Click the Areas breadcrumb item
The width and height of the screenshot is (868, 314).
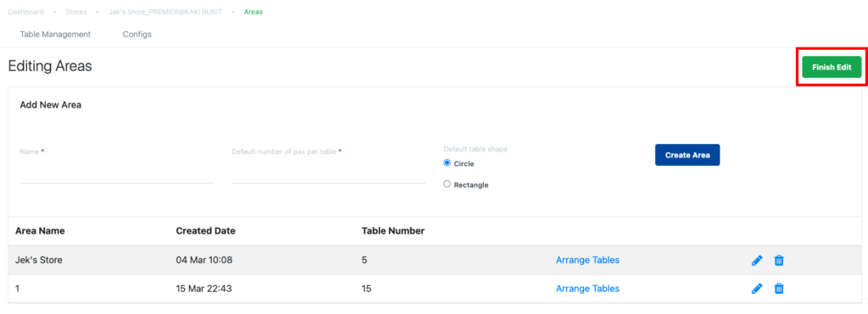[x=253, y=12]
